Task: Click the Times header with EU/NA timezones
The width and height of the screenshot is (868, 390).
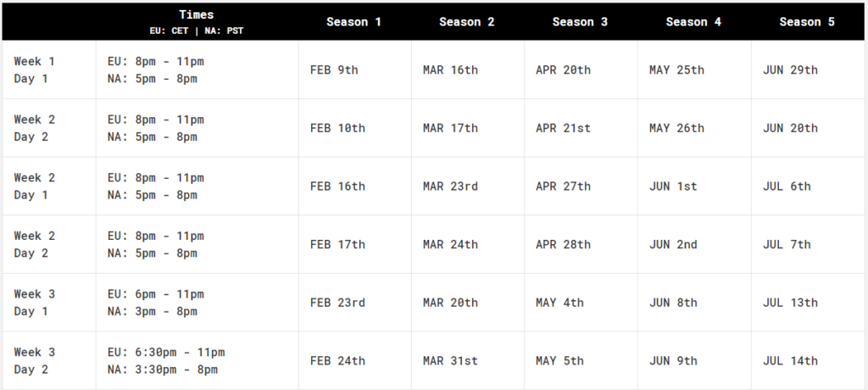Action: [x=197, y=22]
